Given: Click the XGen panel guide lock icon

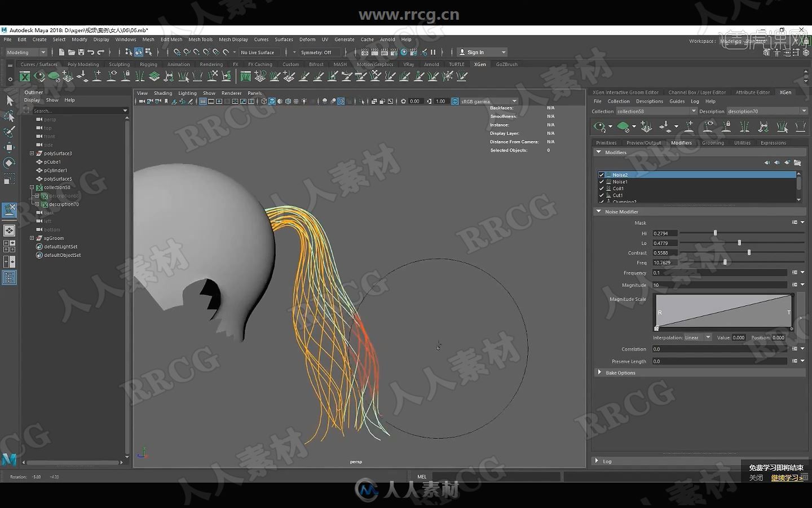Looking at the screenshot, I should tap(726, 127).
